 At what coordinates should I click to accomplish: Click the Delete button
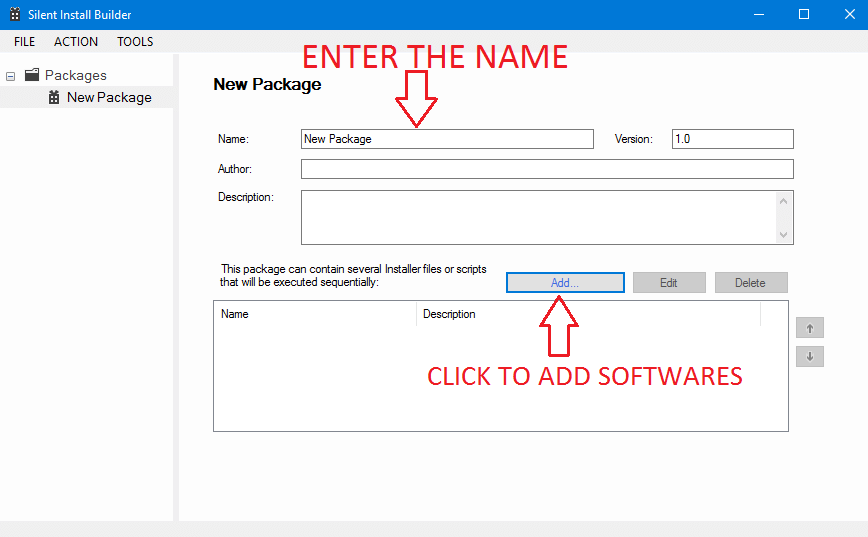[751, 282]
